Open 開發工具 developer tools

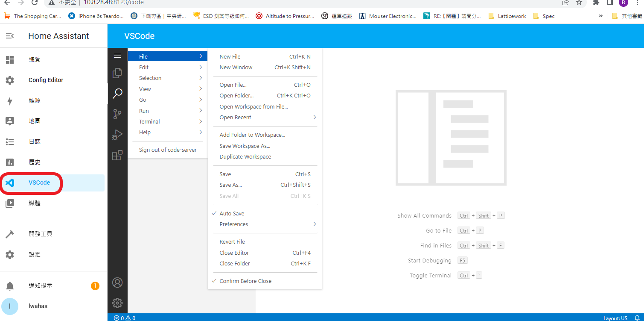point(53,234)
